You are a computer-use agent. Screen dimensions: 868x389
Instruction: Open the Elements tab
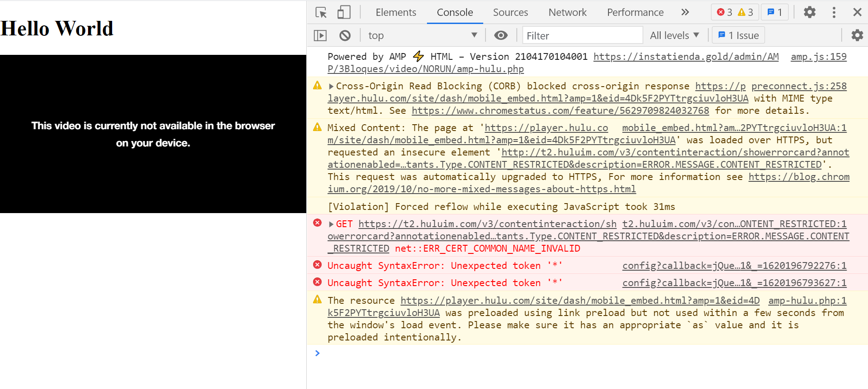click(x=396, y=12)
